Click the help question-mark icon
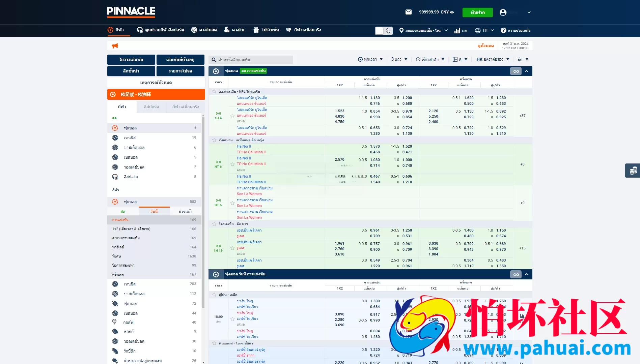 (503, 30)
